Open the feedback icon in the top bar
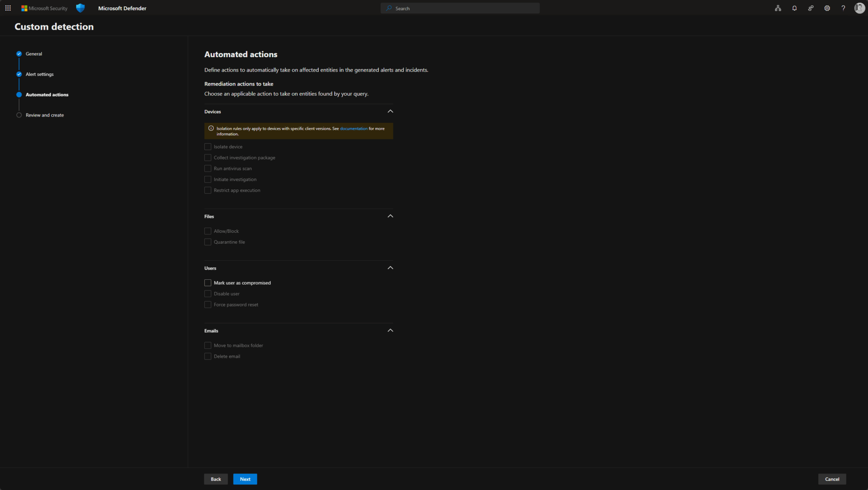Image resolution: width=868 pixels, height=490 pixels. point(810,8)
